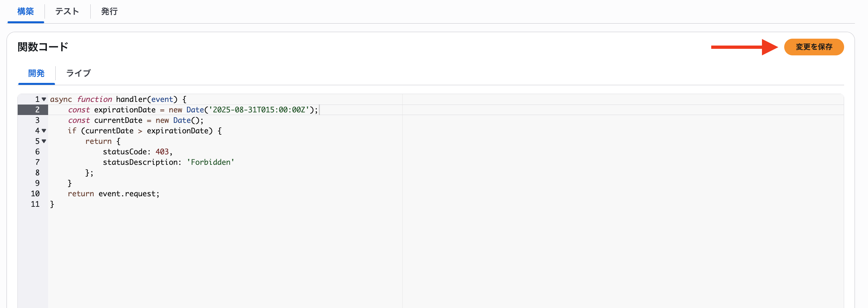This screenshot has width=868, height=308.
Task: Click the 関数コード heading
Action: pyautogui.click(x=43, y=47)
